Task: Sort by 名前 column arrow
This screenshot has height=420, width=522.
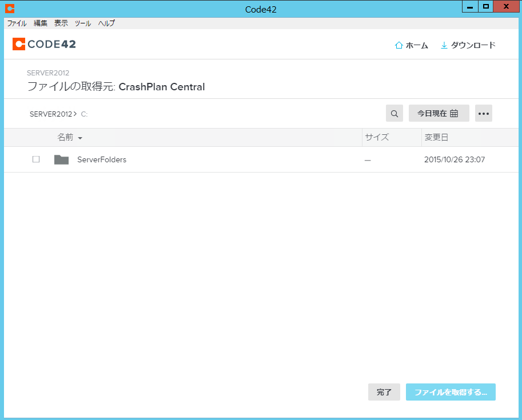Action: 80,138
